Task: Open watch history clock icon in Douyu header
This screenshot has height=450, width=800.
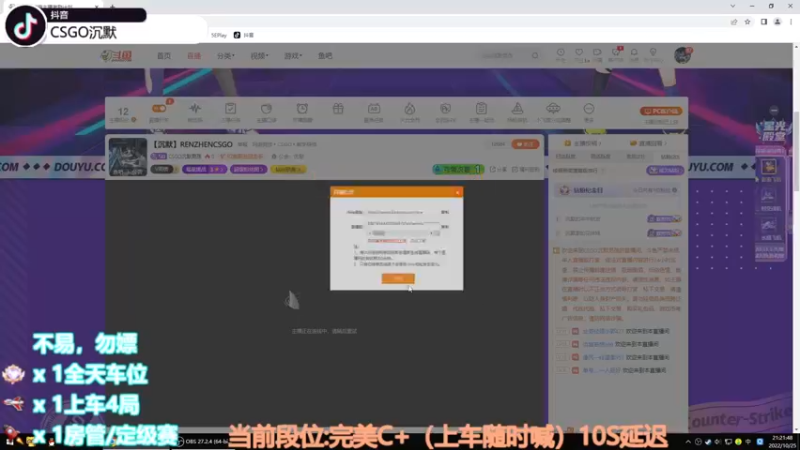Action: (x=560, y=52)
